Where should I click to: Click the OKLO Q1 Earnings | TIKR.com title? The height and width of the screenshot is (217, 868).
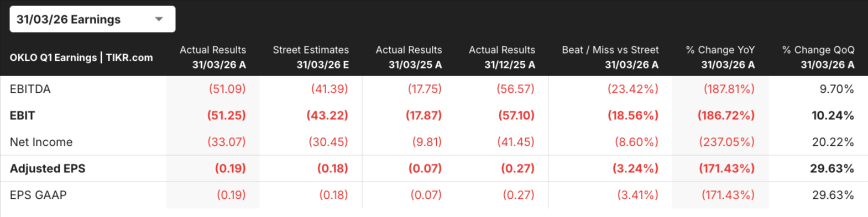point(81,57)
